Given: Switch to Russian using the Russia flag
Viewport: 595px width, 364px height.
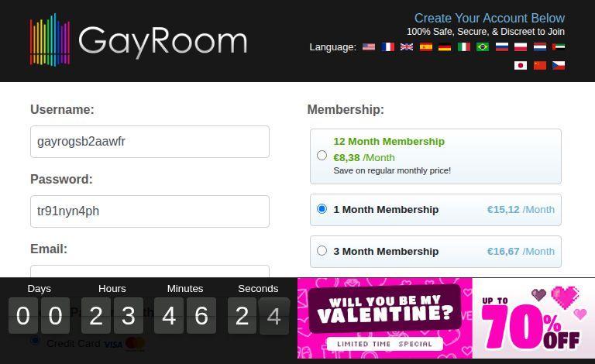Looking at the screenshot, I should click(x=502, y=47).
